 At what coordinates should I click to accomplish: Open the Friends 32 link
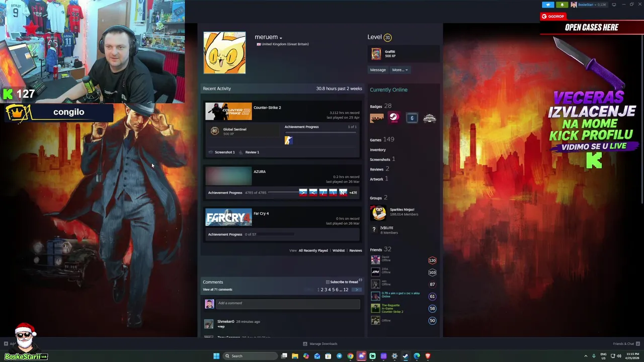point(380,249)
